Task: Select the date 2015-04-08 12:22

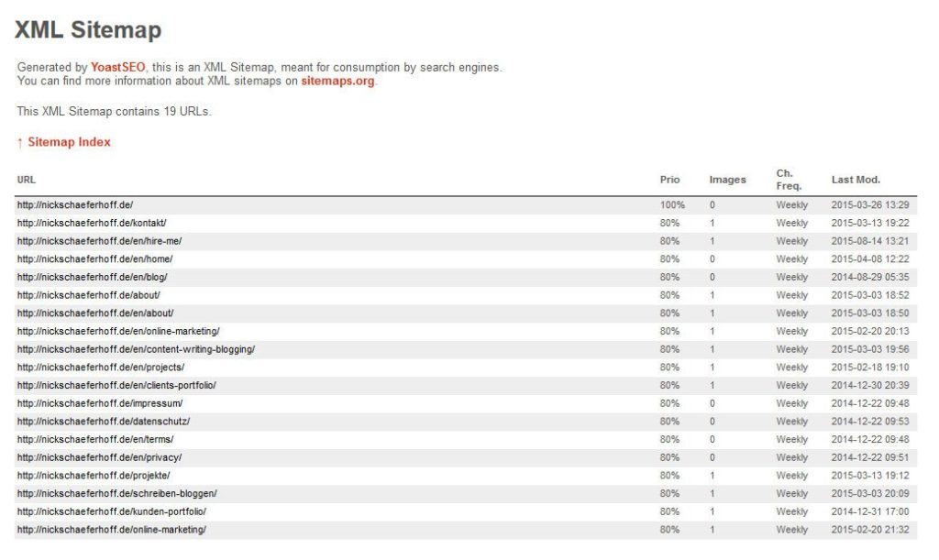Action: tap(870, 259)
